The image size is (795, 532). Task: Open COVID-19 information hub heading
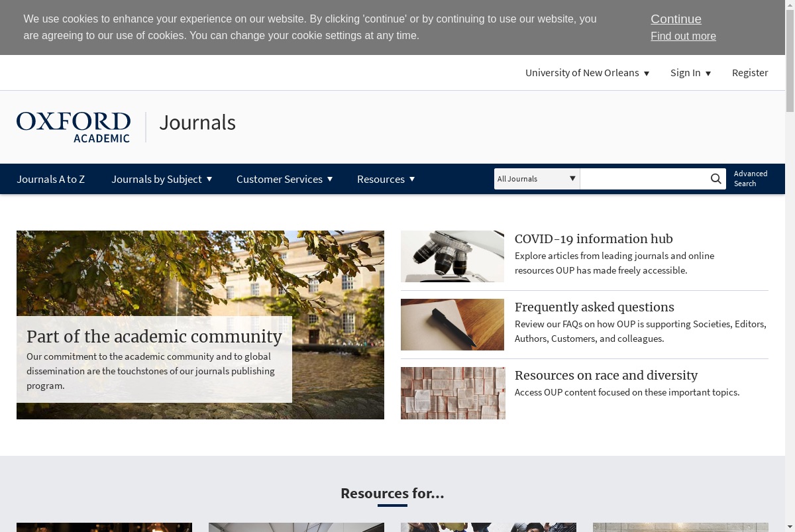tap(594, 239)
